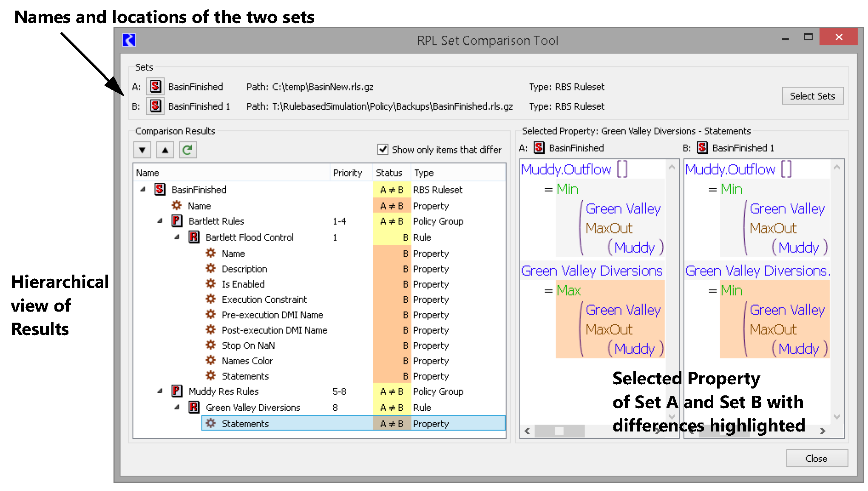
Task: Click Set A ruleset icon in Sets
Action: (x=155, y=86)
